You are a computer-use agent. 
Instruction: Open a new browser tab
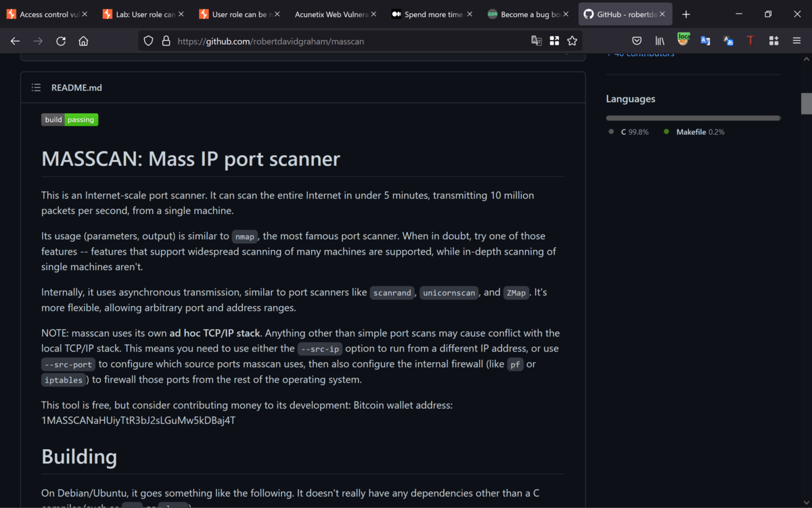coord(686,14)
